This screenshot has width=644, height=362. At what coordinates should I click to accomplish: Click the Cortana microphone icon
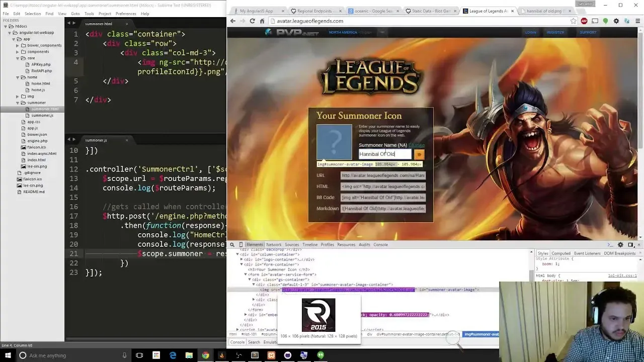(124, 355)
